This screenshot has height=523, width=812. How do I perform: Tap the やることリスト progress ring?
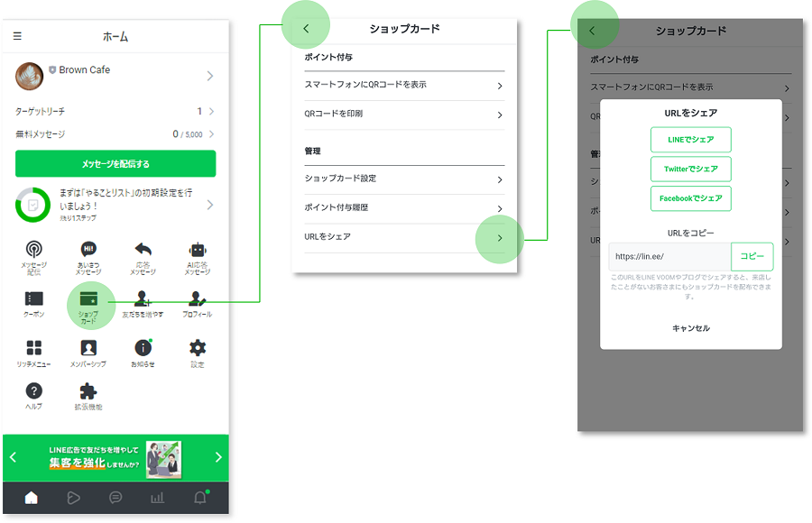(32, 205)
